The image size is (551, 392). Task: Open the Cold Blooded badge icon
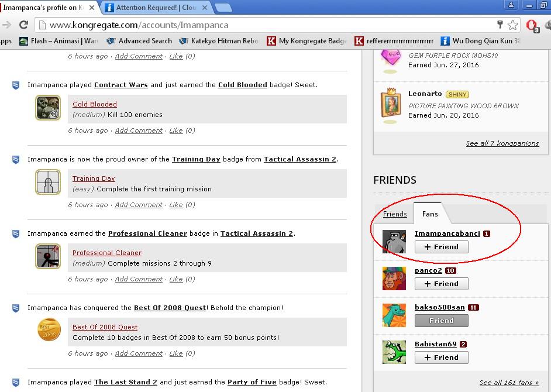[48, 108]
